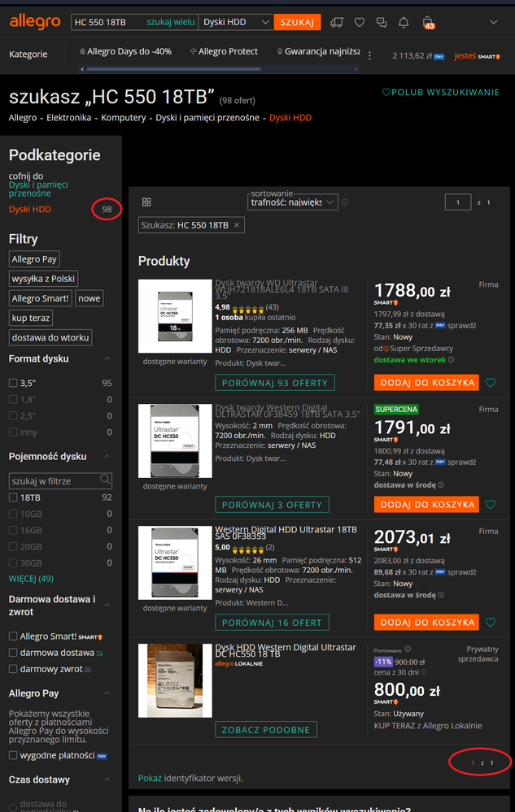Show info icon beside 1791 zł 'dostawa w środę'
Image resolution: width=515 pixels, height=812 pixels.
pyautogui.click(x=441, y=484)
